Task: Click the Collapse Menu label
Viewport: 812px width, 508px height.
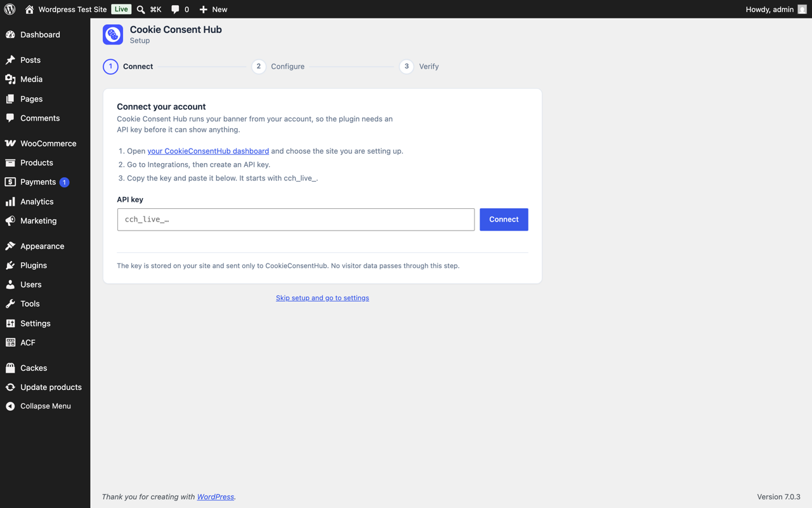Action: (46, 406)
